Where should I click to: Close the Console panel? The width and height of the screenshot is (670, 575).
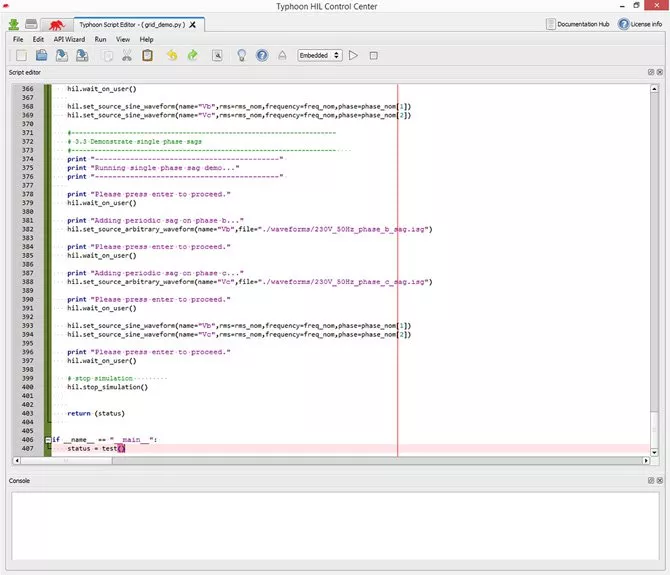660,481
